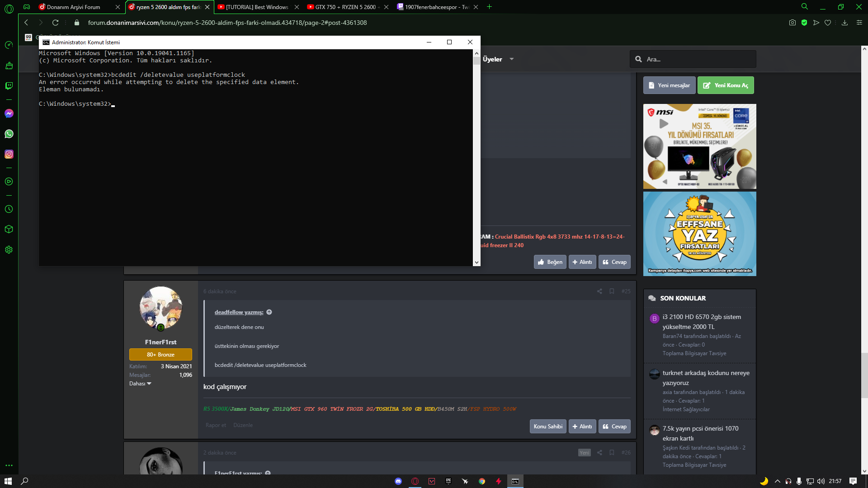Open a new tab with the plus button
This screenshot has height=488, width=868.
pyautogui.click(x=489, y=7)
